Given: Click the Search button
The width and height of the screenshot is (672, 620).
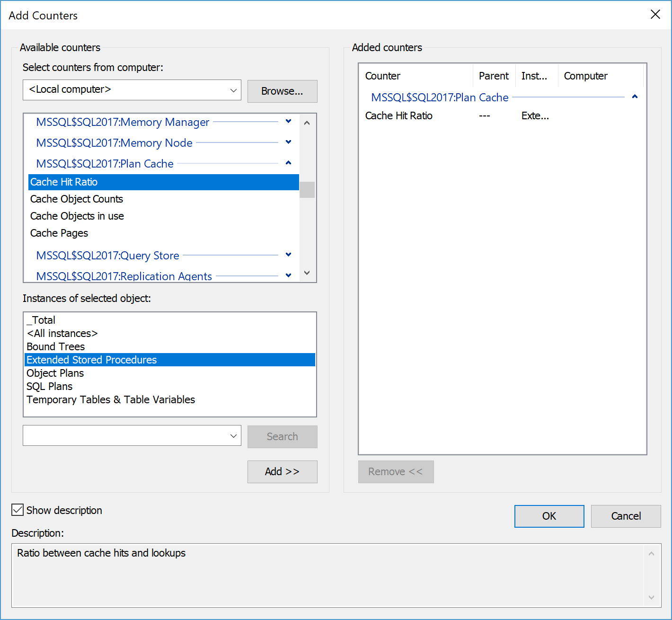Looking at the screenshot, I should coord(282,437).
